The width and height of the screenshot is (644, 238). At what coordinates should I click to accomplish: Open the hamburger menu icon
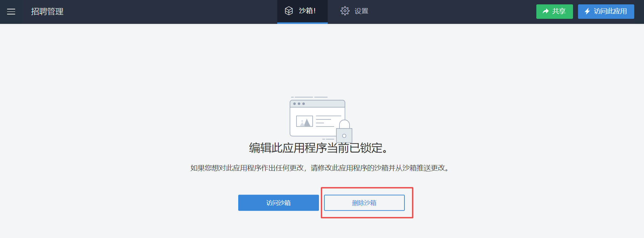pos(11,12)
